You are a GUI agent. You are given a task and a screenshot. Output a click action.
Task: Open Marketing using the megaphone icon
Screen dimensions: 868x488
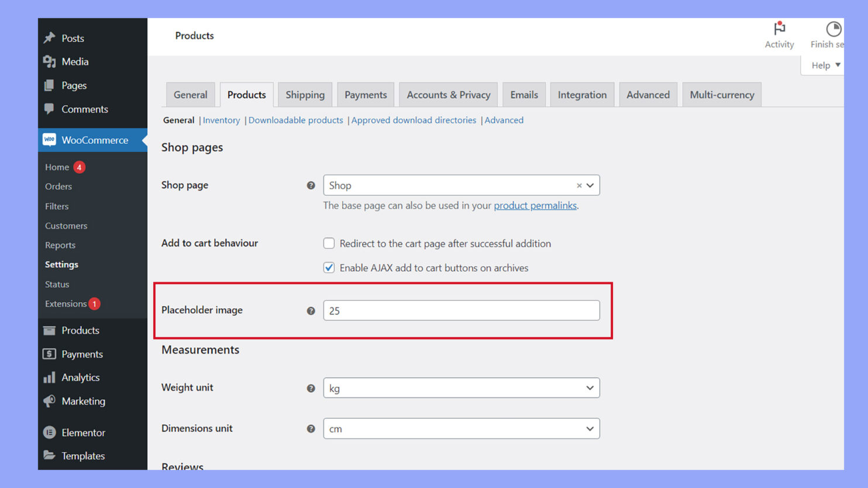click(x=49, y=401)
